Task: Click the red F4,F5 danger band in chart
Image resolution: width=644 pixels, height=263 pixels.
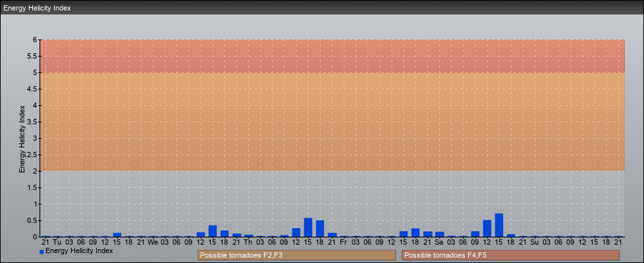Action: pos(333,56)
